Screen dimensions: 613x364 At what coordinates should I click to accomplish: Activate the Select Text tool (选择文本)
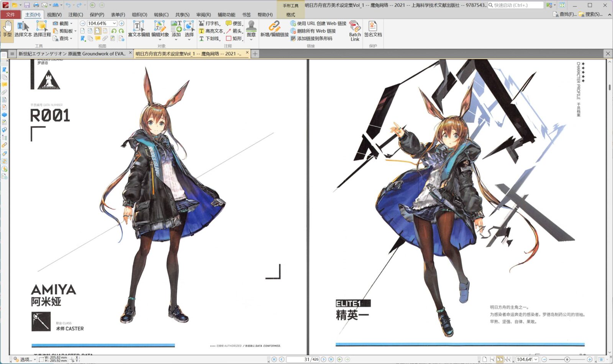coord(23,29)
